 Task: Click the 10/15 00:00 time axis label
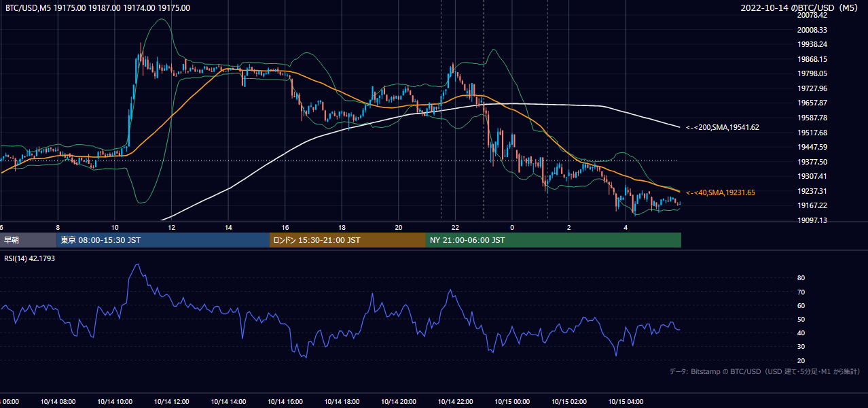pos(512,402)
